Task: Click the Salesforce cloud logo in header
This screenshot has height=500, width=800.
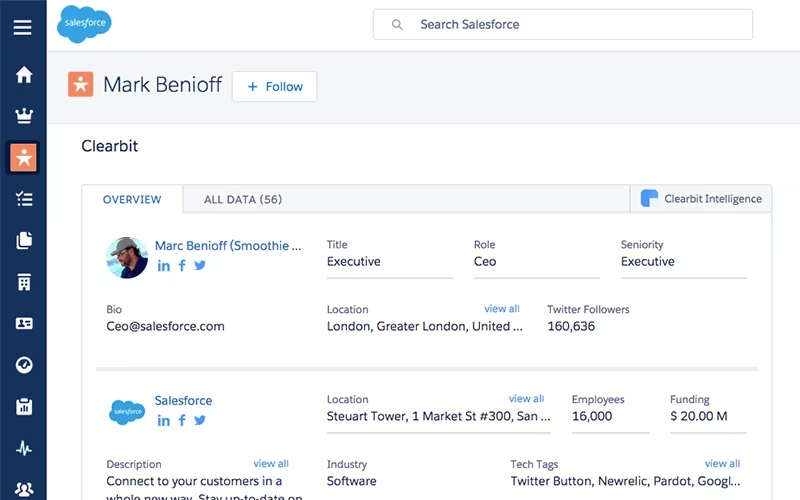Action: click(x=84, y=24)
